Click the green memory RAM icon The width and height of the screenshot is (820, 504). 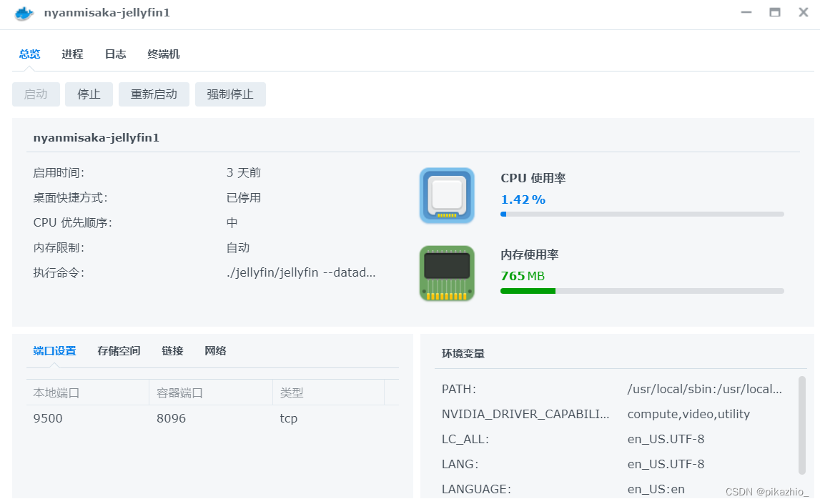pos(447,273)
